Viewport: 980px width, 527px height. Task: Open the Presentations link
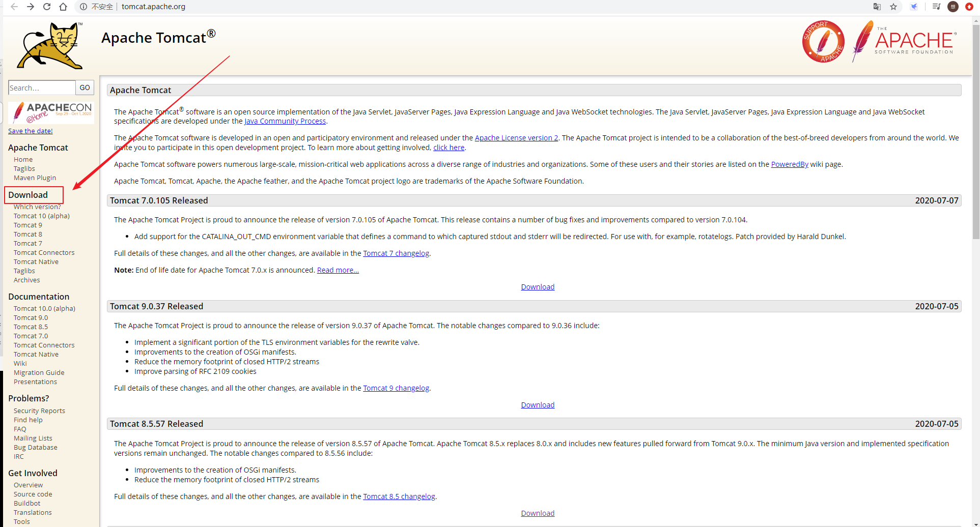[35, 382]
